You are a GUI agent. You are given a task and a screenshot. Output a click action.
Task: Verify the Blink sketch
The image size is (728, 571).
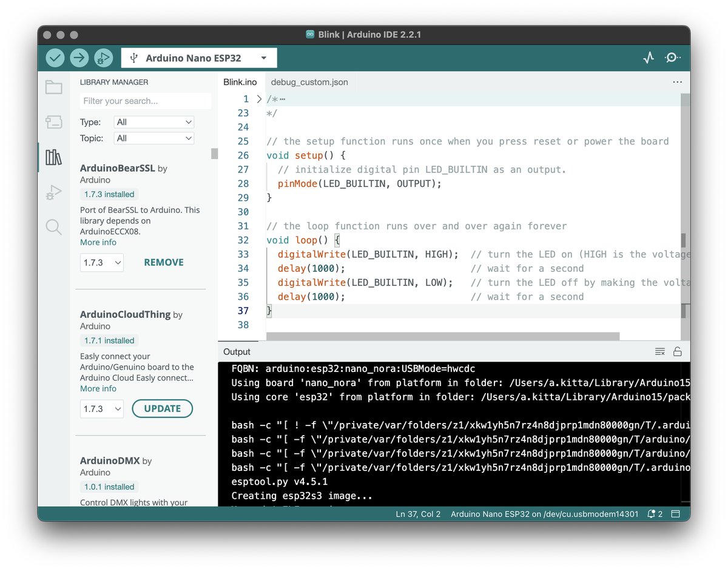tap(54, 57)
